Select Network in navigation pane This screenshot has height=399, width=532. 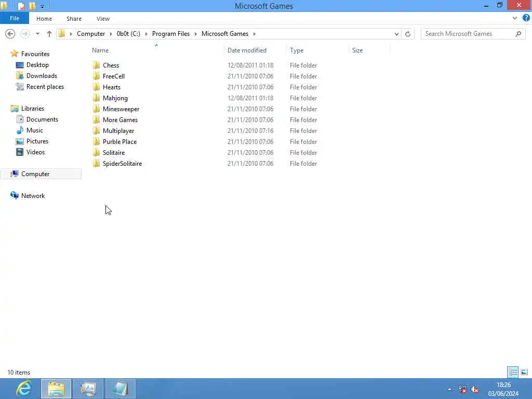33,195
